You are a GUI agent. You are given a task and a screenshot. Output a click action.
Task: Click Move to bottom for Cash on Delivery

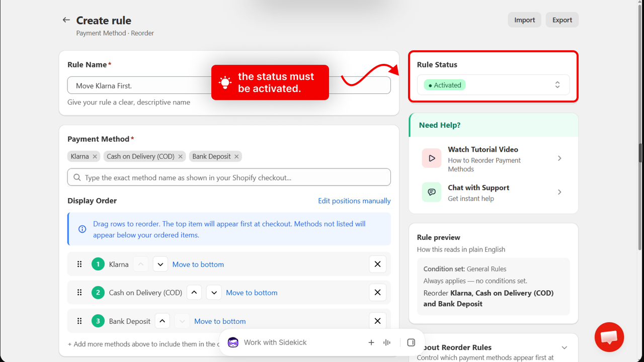click(x=252, y=293)
